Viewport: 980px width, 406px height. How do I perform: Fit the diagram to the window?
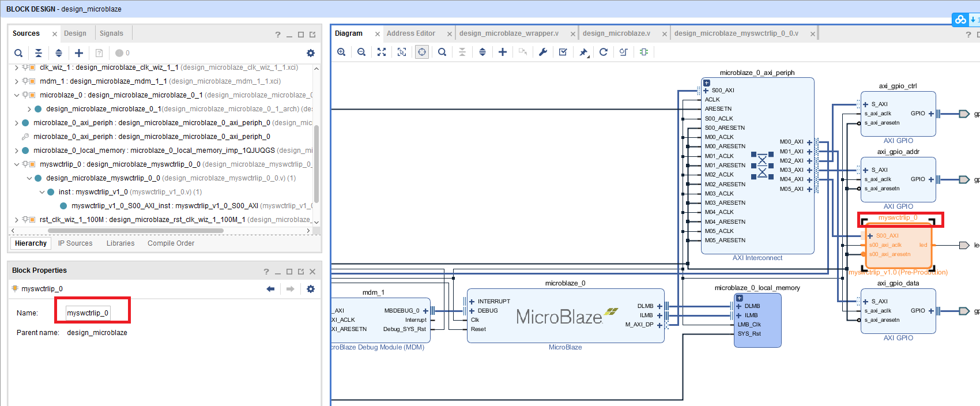pos(382,52)
